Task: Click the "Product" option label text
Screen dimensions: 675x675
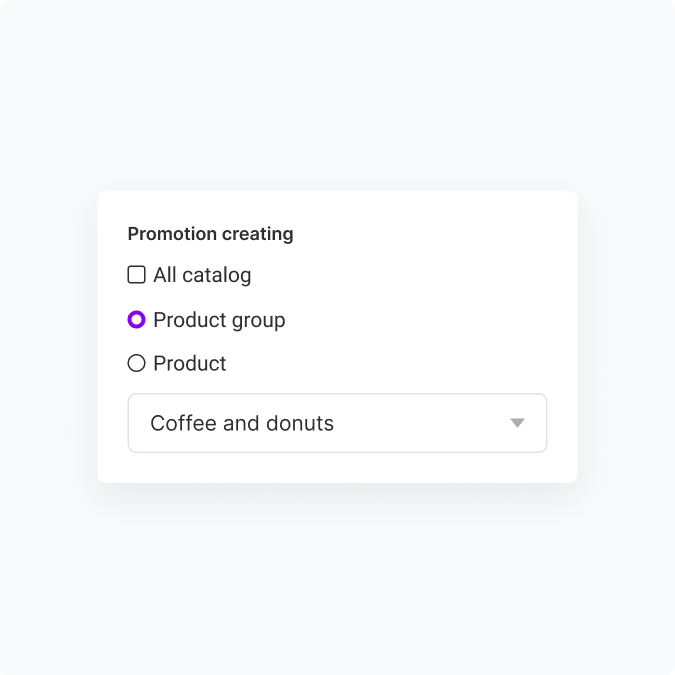Action: coord(190,364)
